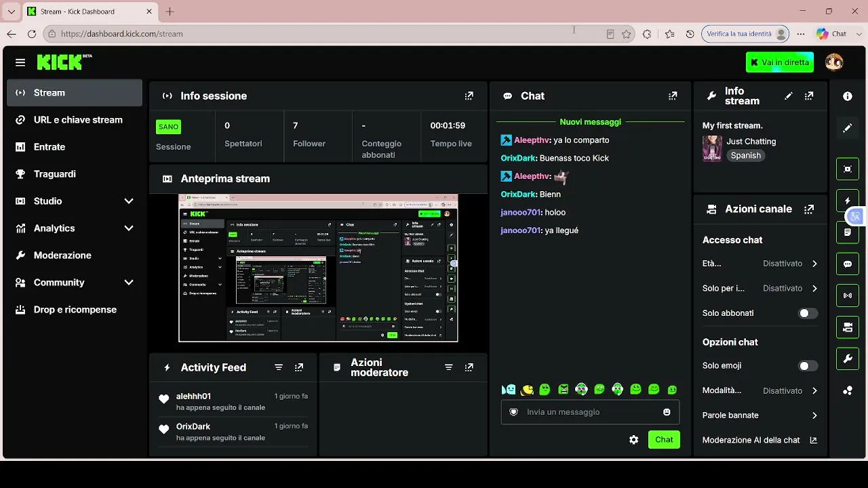Image resolution: width=868 pixels, height=488 pixels.
Task: Go to Entrate in the sidebar
Action: click(x=75, y=147)
